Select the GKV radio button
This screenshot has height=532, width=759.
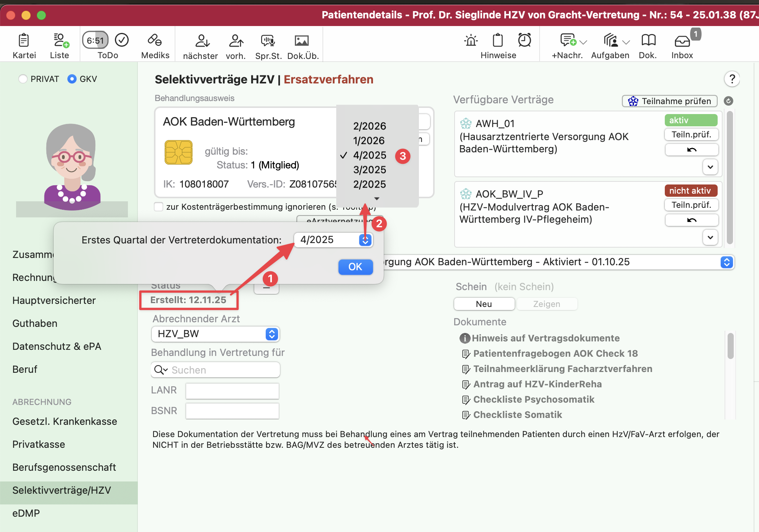coord(72,79)
